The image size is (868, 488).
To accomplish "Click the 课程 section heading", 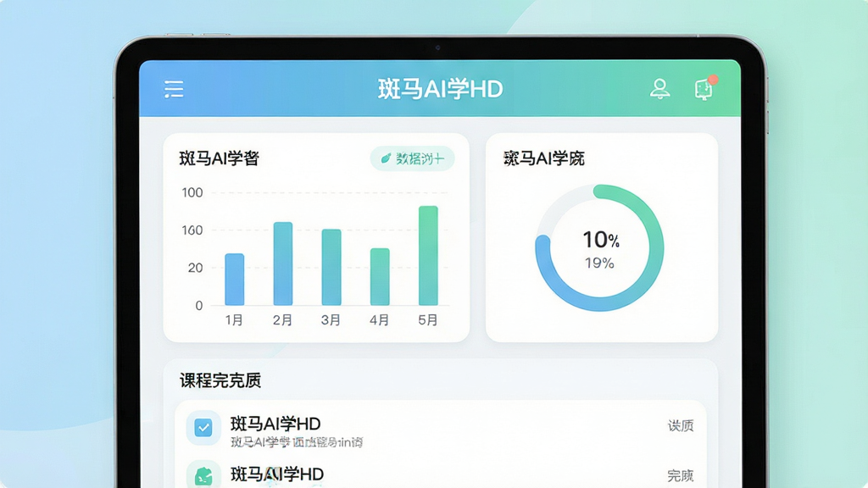I will (220, 380).
